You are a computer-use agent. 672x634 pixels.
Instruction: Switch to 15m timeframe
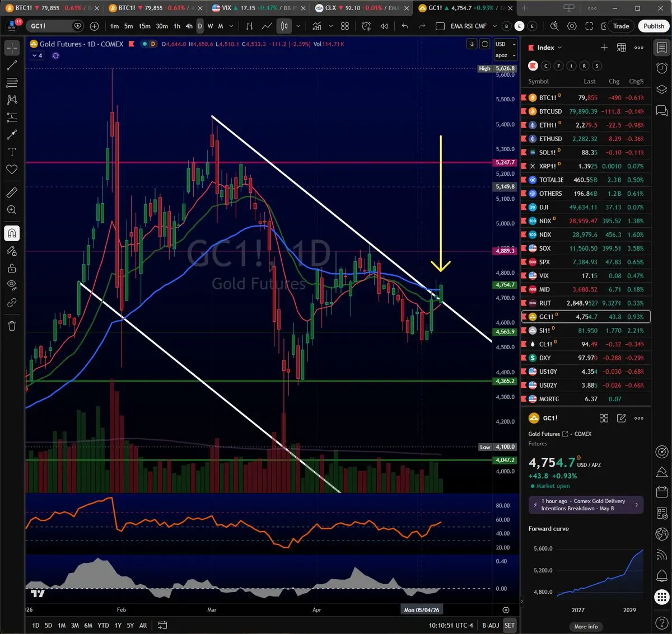(x=144, y=26)
